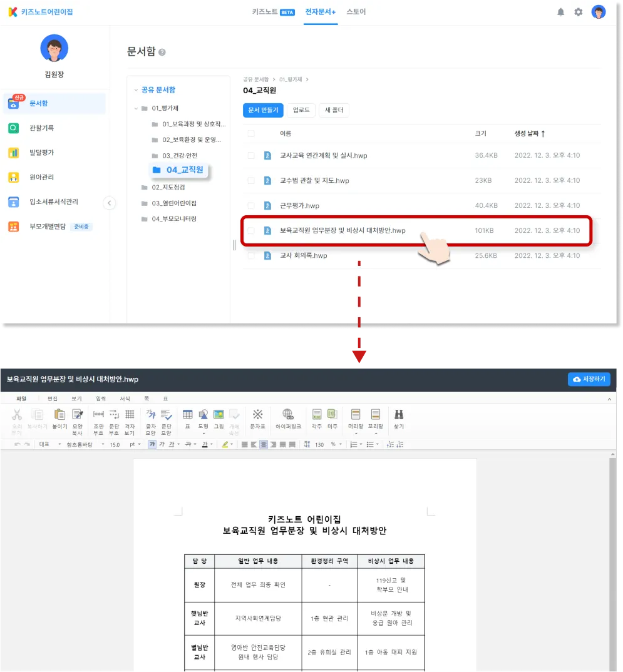Screen dimensions: 623x672
Task: Click font size 15.0 field
Action: 115,444
